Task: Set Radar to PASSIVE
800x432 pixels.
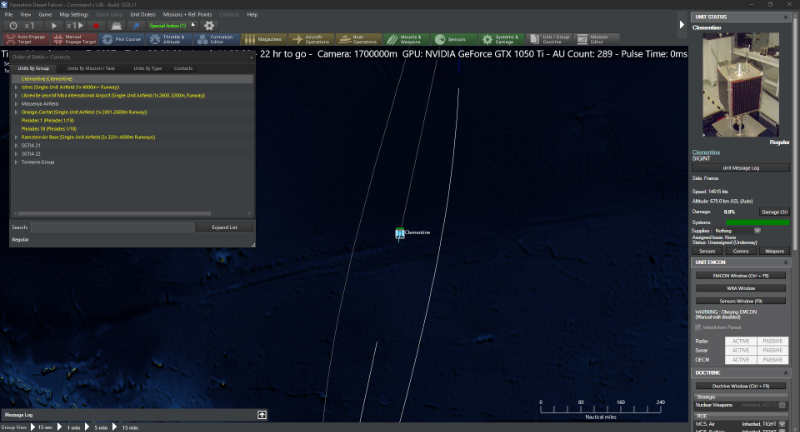Action: (x=772, y=341)
